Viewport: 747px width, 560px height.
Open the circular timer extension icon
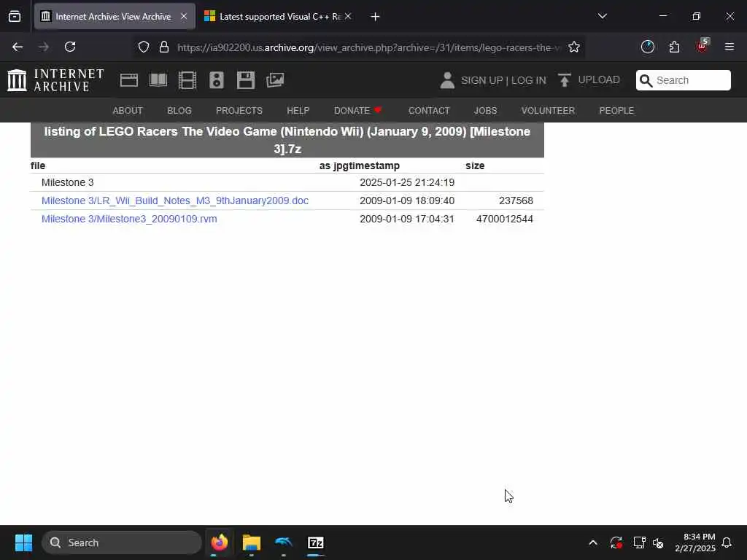[x=648, y=47]
